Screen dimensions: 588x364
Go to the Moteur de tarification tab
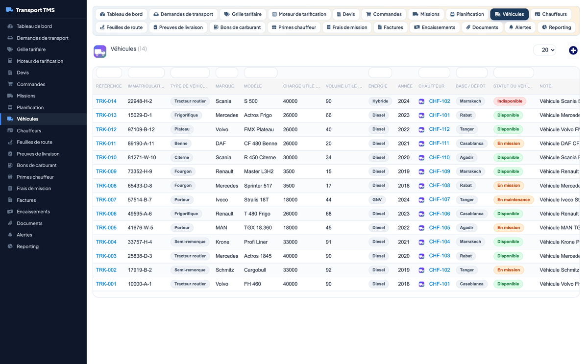pos(299,14)
